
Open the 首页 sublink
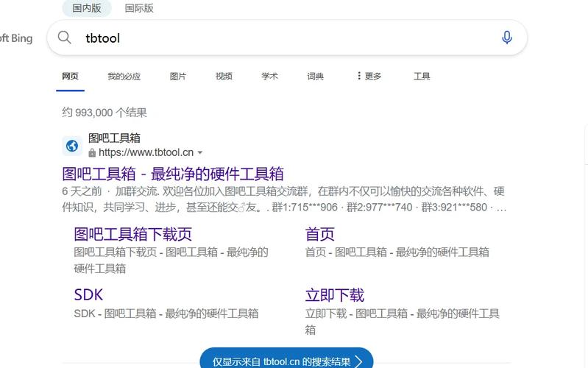319,234
